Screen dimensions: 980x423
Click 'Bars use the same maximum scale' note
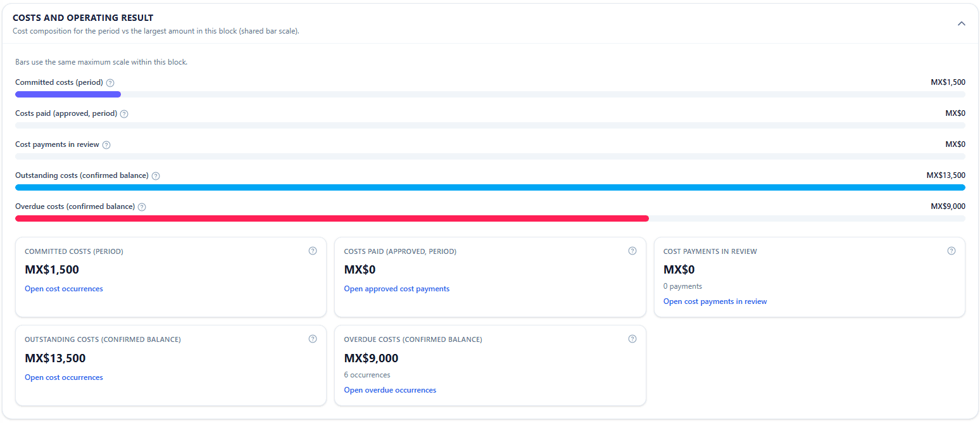tap(101, 62)
